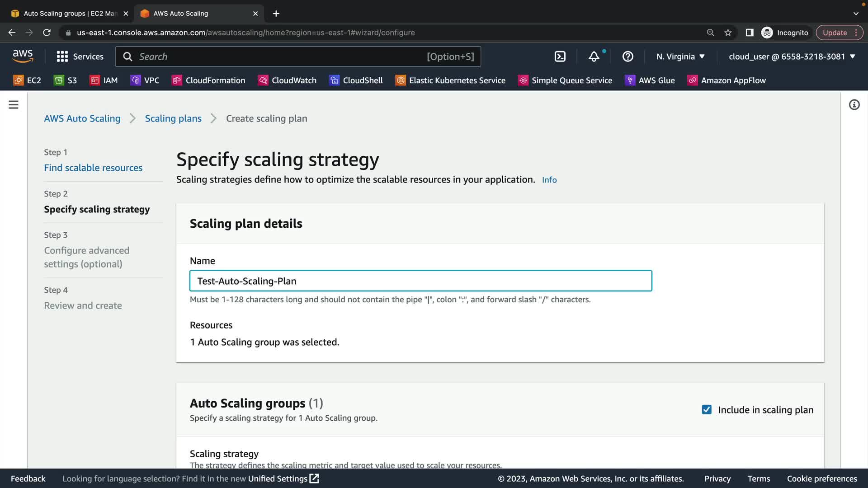
Task: Click the AWS logo home icon
Action: coord(23,56)
